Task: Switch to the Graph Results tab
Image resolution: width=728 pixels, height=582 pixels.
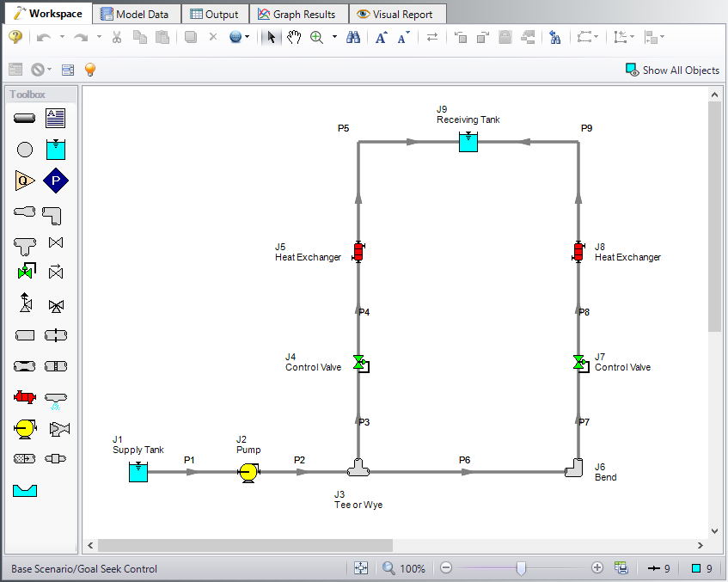Action: pyautogui.click(x=298, y=14)
